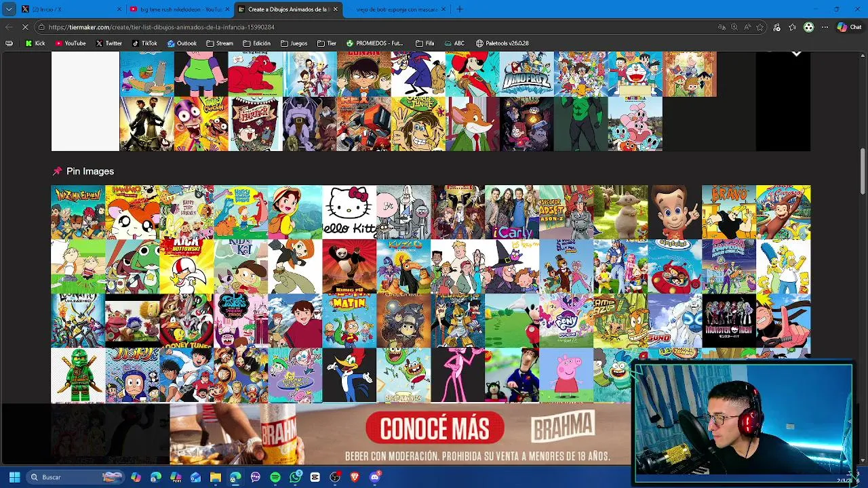Select the green Lego Ninjago image
The width and height of the screenshot is (868, 488).
[78, 375]
